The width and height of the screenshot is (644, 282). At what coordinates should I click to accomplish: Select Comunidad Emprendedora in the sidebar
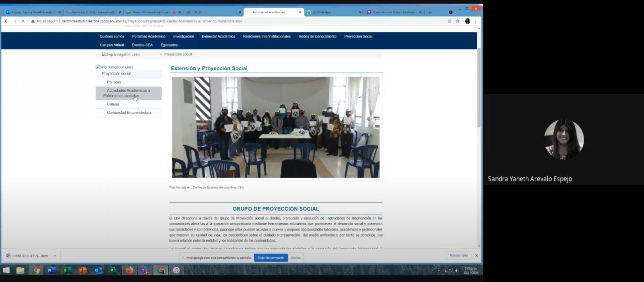[128, 113]
